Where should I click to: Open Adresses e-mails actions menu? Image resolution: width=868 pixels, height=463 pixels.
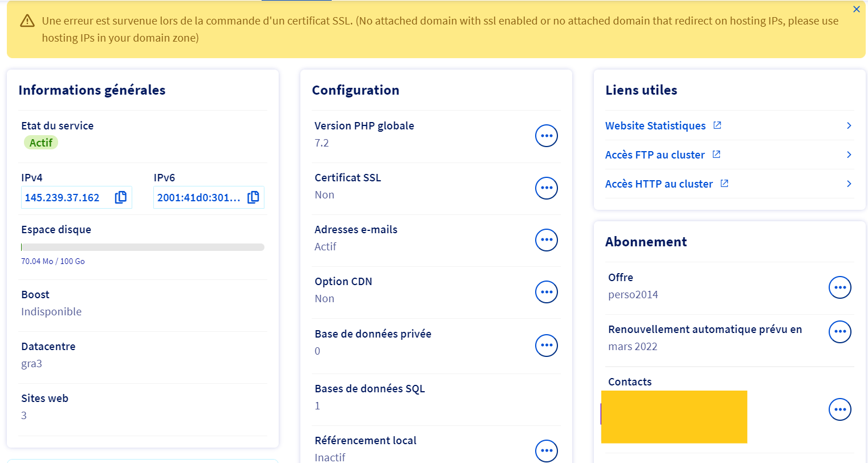[x=546, y=239]
